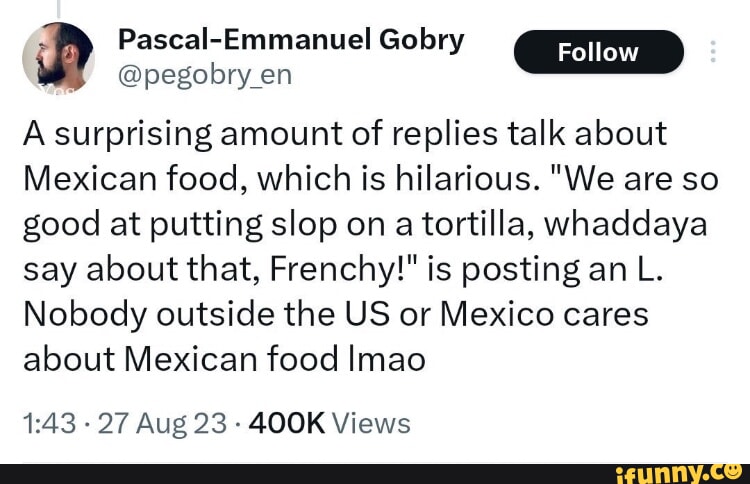The height and width of the screenshot is (484, 750).
Task: Click the black footer bar
Action: pyautogui.click(x=300, y=472)
